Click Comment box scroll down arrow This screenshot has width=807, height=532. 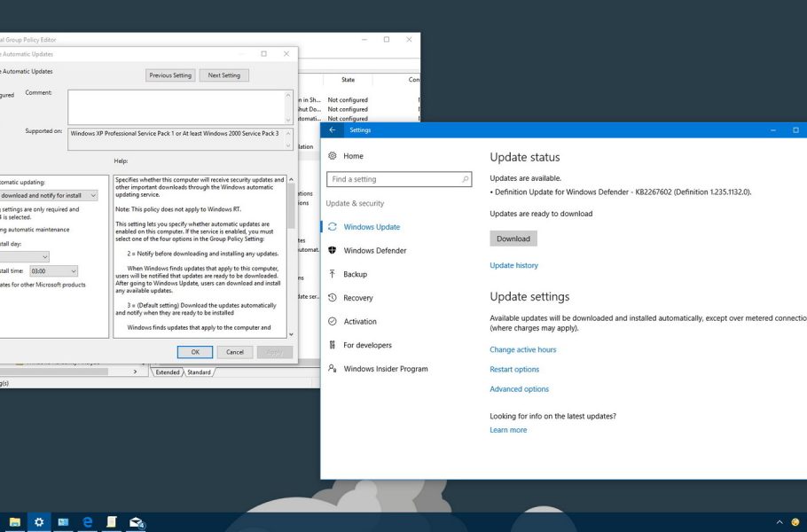click(288, 120)
